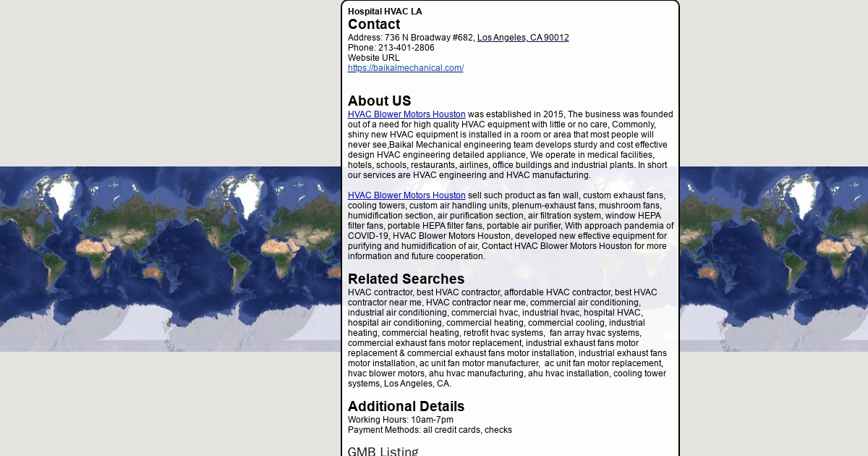Click the Payment Methods line
This screenshot has width=868, height=456.
click(430, 430)
